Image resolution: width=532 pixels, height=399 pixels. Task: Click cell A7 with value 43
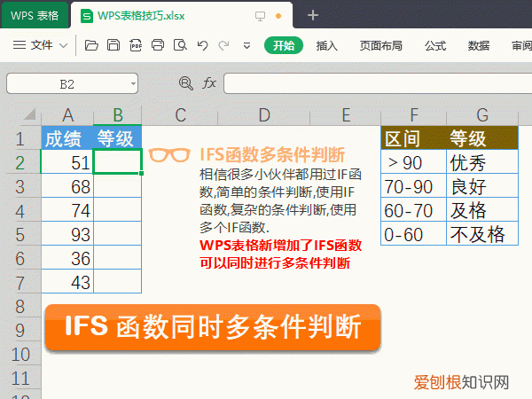point(67,282)
